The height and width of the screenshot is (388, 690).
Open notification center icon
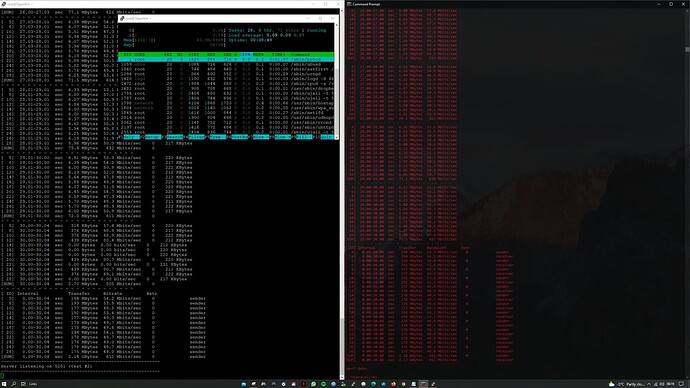pos(682,384)
